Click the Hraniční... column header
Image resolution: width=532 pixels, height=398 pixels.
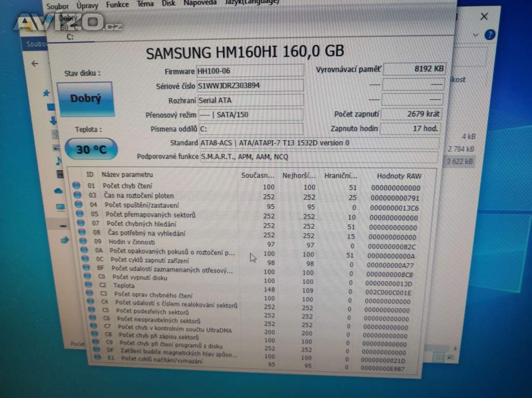point(340,176)
